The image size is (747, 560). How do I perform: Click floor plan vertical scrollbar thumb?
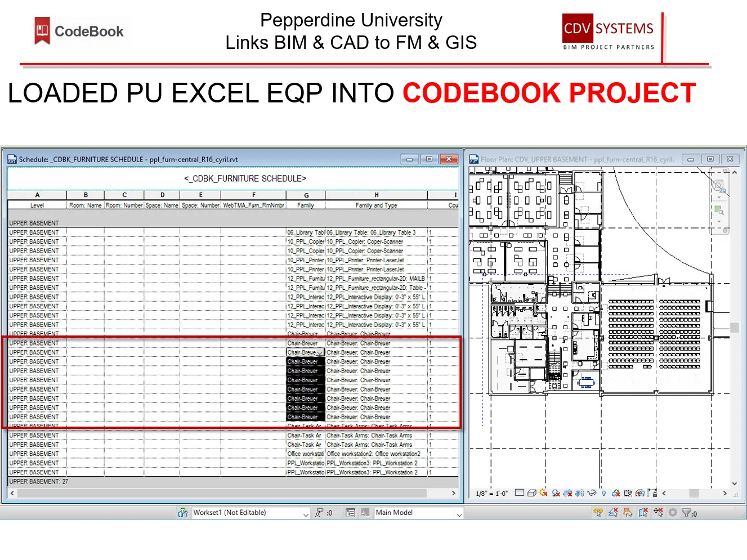[735, 328]
